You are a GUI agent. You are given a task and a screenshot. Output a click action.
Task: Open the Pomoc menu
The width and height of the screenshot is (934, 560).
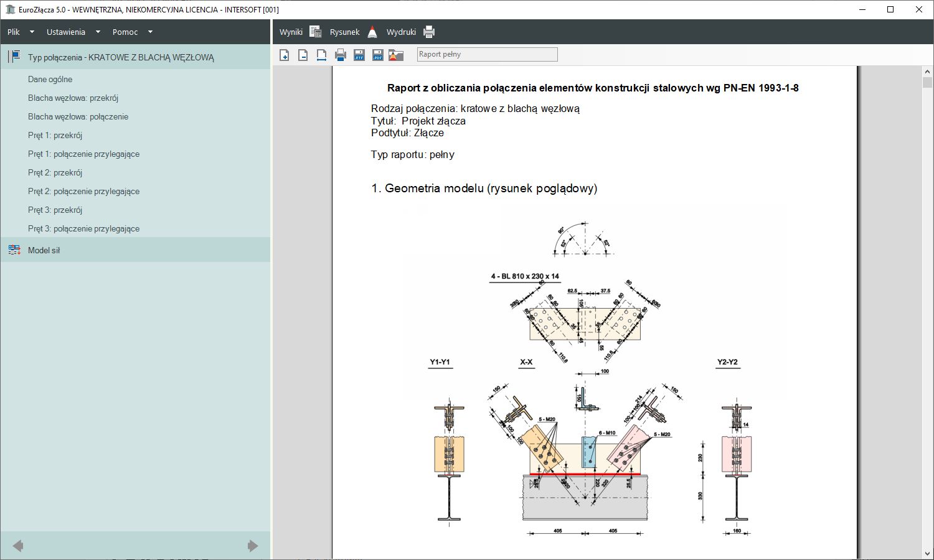125,32
